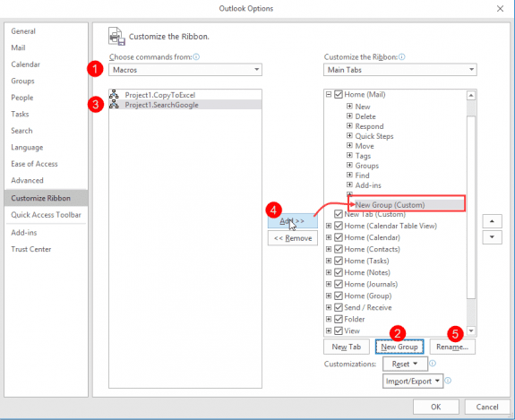This screenshot has width=515, height=420.
Task: Expand the Delete group node
Action: (x=349, y=116)
